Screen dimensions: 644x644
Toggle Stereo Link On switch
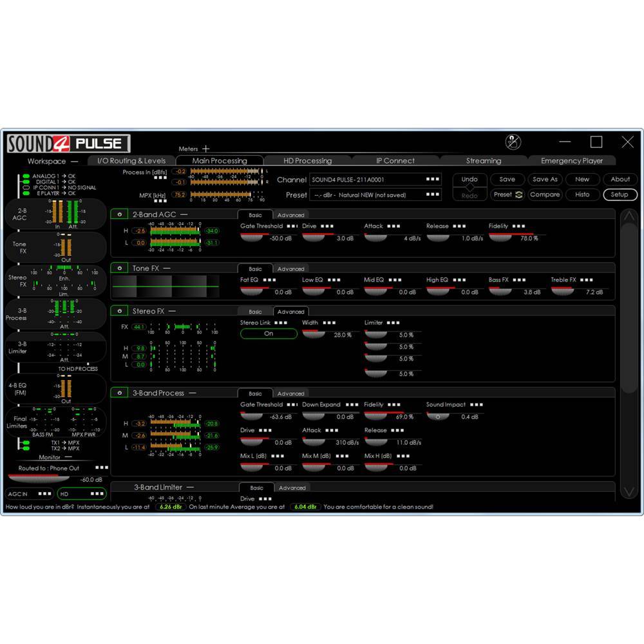269,334
